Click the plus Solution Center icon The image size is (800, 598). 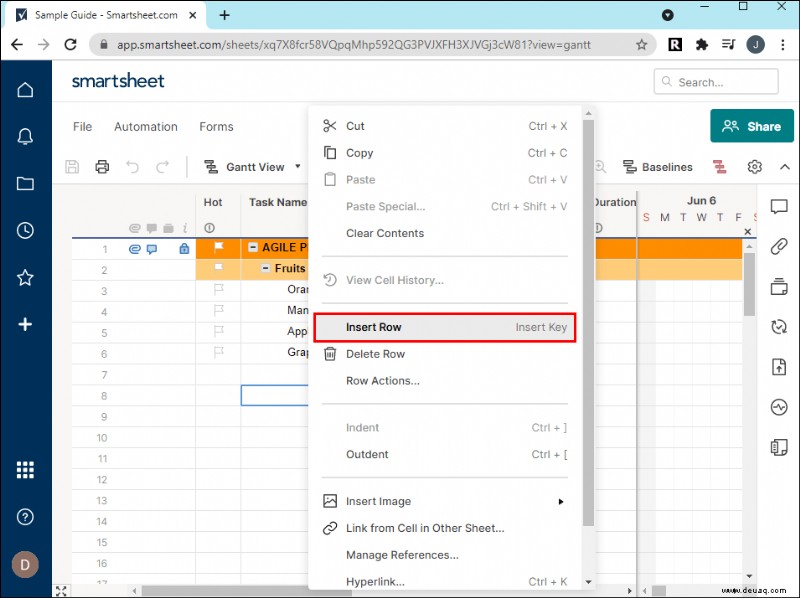(25, 324)
